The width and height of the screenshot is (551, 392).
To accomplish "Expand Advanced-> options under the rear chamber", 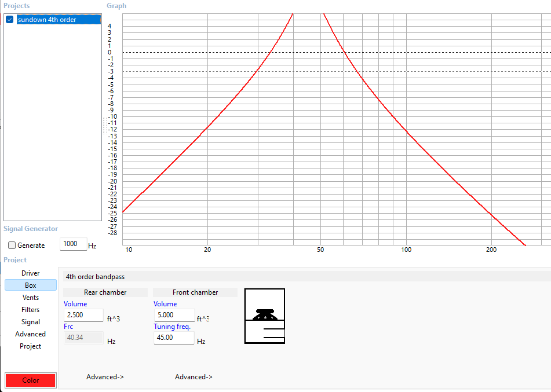I will [x=105, y=377].
